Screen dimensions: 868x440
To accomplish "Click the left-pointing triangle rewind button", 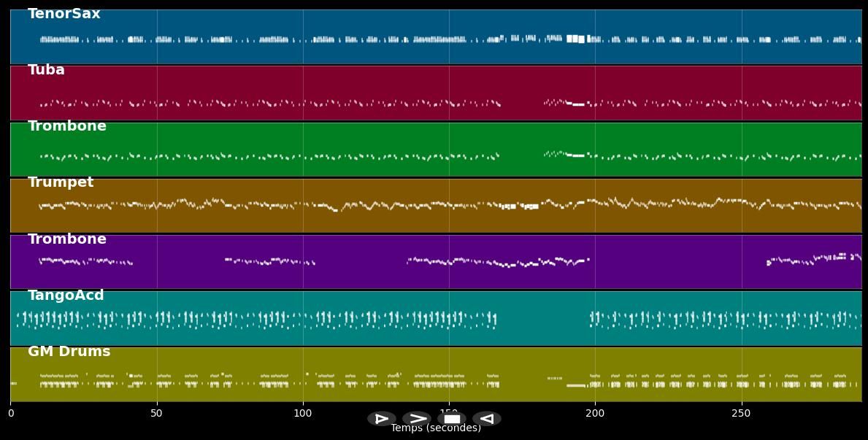I will (x=487, y=419).
